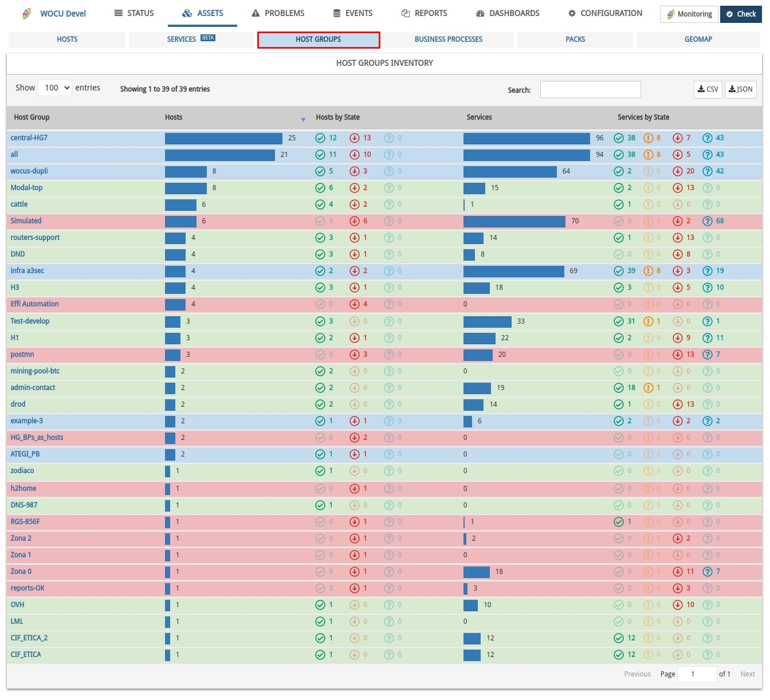Click the warning services icon in infra a3sec row

tap(649, 271)
